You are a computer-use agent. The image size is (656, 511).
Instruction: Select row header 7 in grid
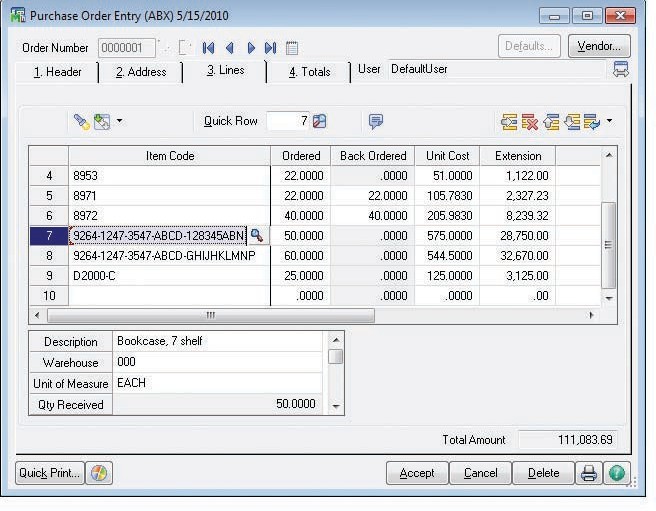pos(49,236)
